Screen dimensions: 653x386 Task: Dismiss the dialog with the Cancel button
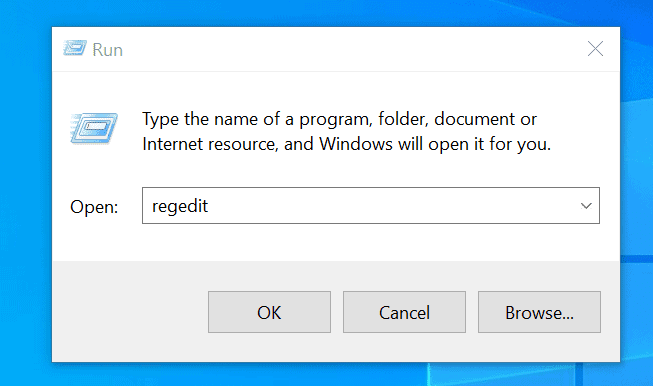[x=404, y=312]
